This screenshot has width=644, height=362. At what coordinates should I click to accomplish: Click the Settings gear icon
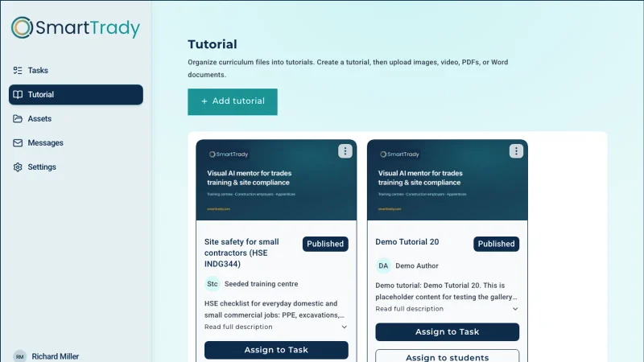pyautogui.click(x=18, y=167)
